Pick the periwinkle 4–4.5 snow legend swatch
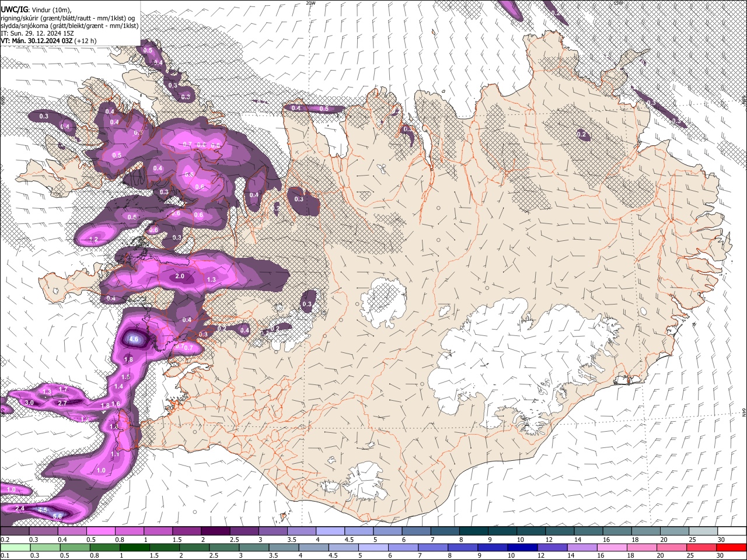747x560 pixels. point(330,531)
